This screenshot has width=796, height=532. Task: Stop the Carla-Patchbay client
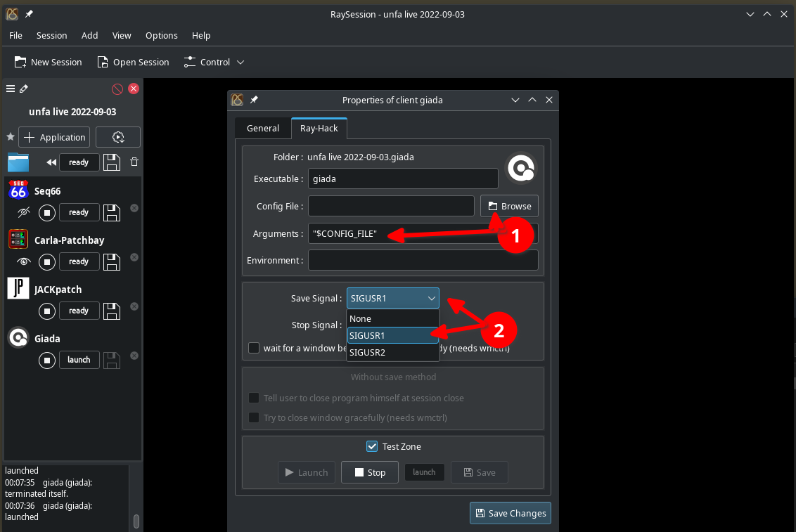pos(46,261)
